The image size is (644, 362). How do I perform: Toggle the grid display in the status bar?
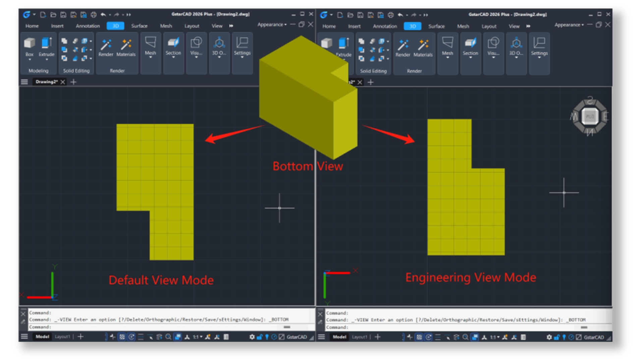122,337
